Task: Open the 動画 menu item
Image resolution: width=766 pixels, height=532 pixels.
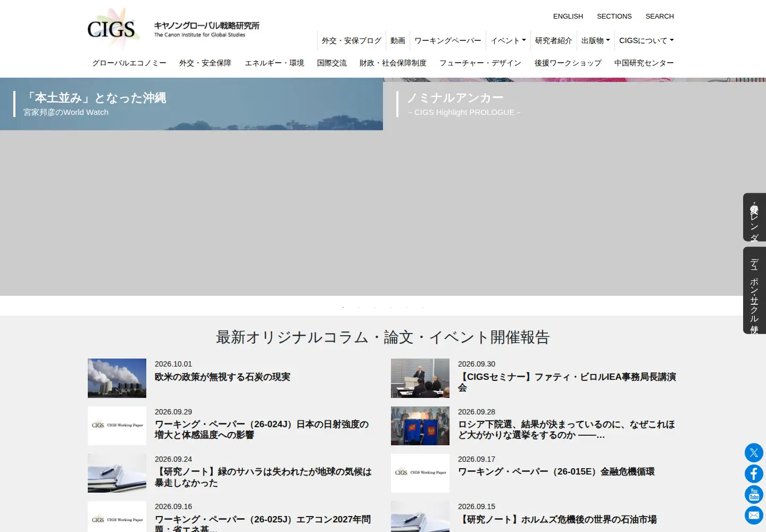Action: (398, 40)
